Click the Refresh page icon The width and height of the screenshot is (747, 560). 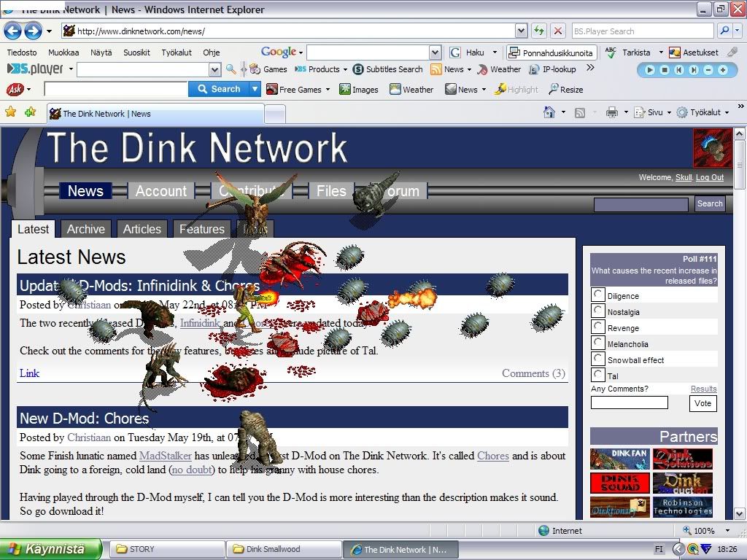pos(539,31)
